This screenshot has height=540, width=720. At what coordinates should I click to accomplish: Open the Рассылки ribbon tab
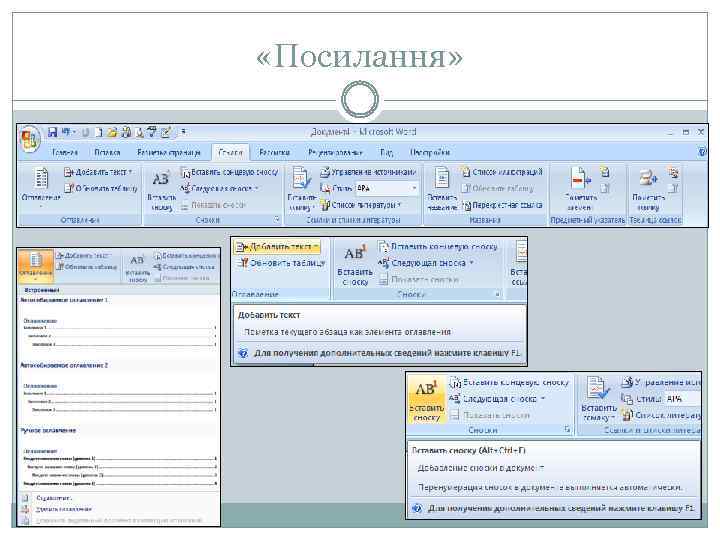pos(274,152)
